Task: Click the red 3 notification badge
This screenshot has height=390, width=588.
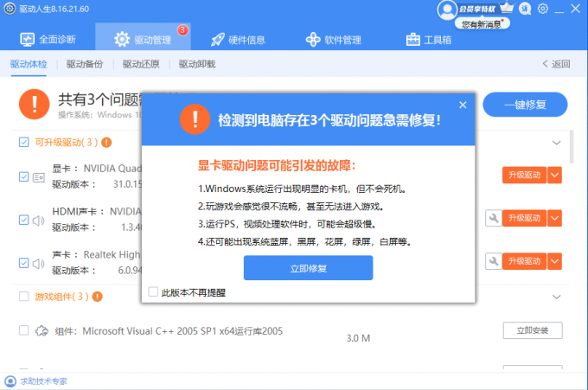Action: tap(182, 29)
